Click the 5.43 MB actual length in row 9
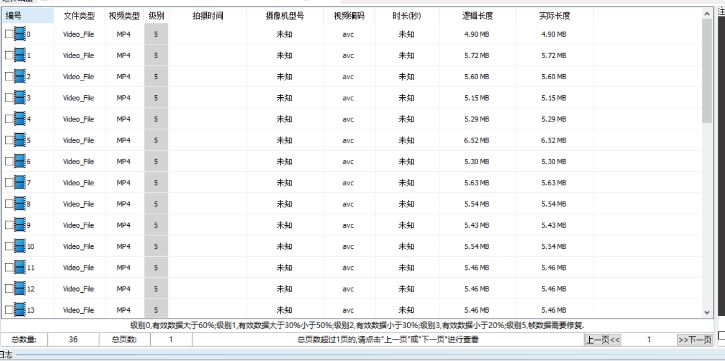Viewport: 725px width, 361px height. pos(554,226)
